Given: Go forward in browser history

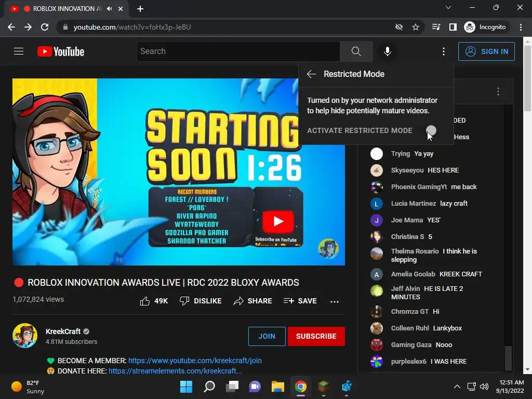Looking at the screenshot, I should tap(28, 27).
